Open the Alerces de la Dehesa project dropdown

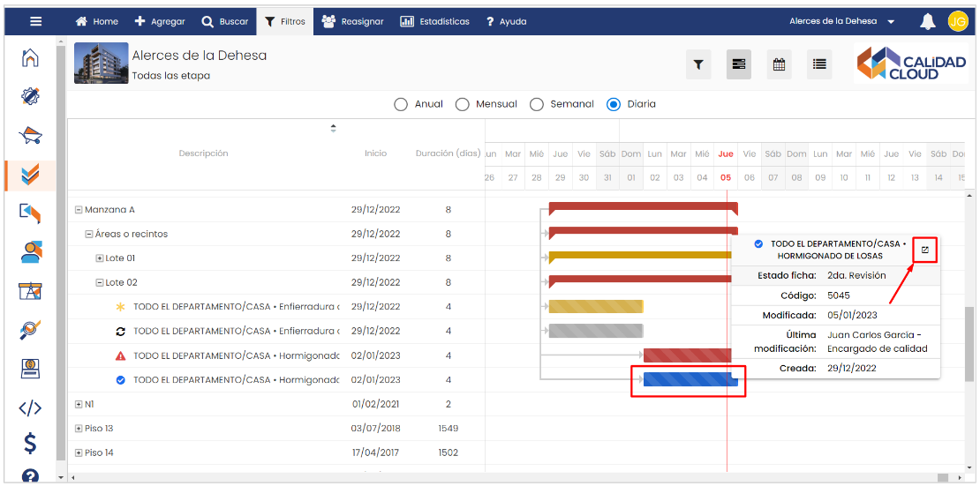click(841, 22)
